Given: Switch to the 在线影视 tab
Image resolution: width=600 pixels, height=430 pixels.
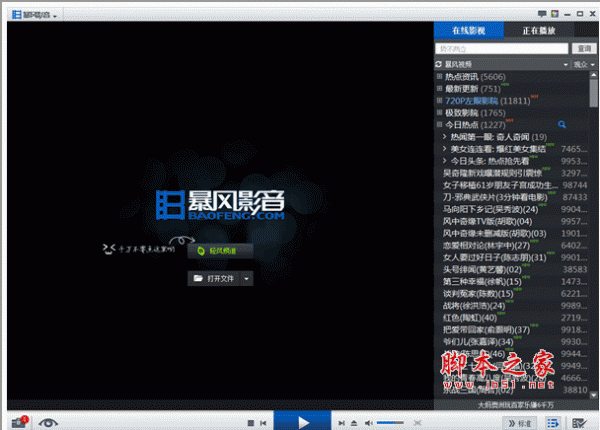Looking at the screenshot, I should point(469,31).
